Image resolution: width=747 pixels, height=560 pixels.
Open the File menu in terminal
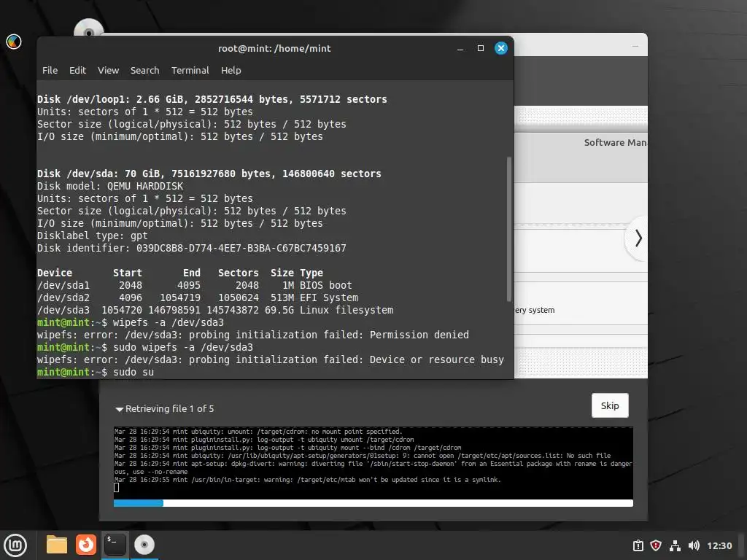(50, 70)
